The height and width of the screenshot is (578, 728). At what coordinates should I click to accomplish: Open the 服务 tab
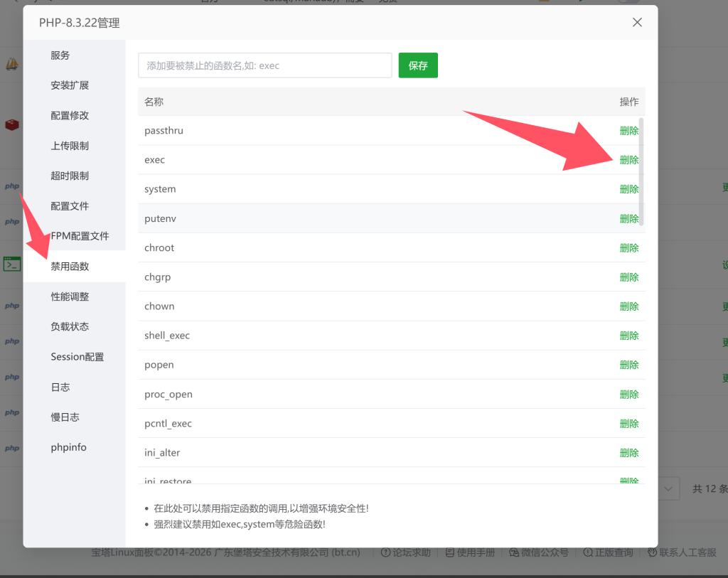pos(60,55)
